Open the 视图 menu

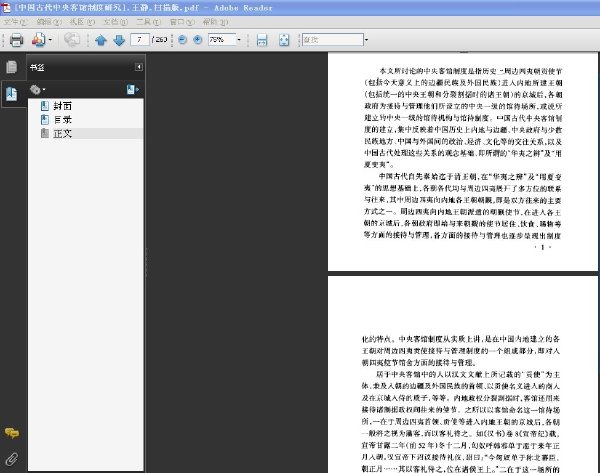pos(82,22)
